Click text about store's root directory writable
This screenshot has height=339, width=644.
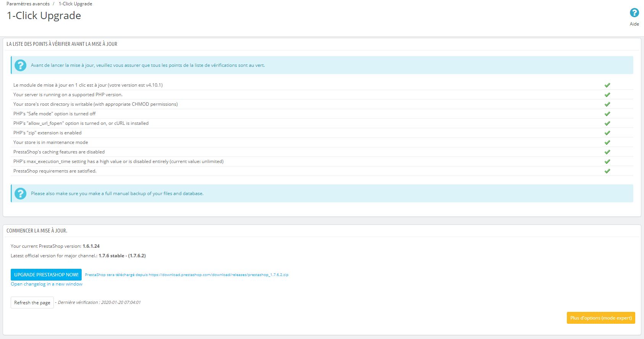coord(95,104)
